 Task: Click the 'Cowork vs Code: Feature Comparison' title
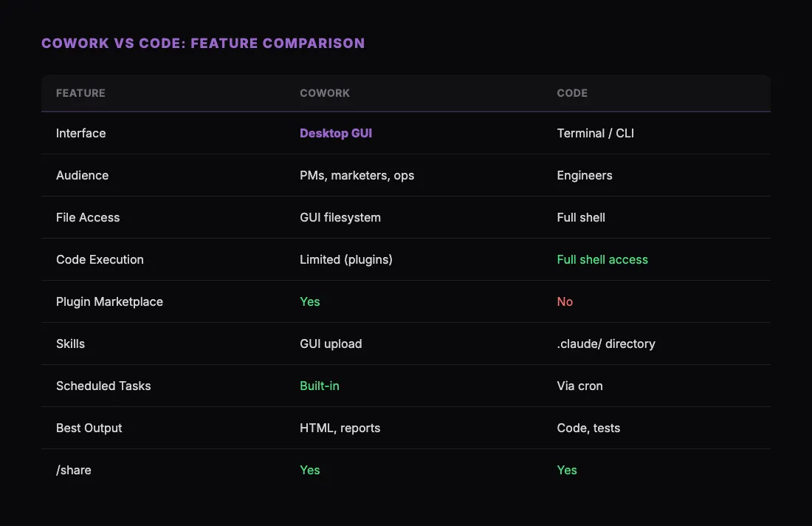click(x=203, y=43)
